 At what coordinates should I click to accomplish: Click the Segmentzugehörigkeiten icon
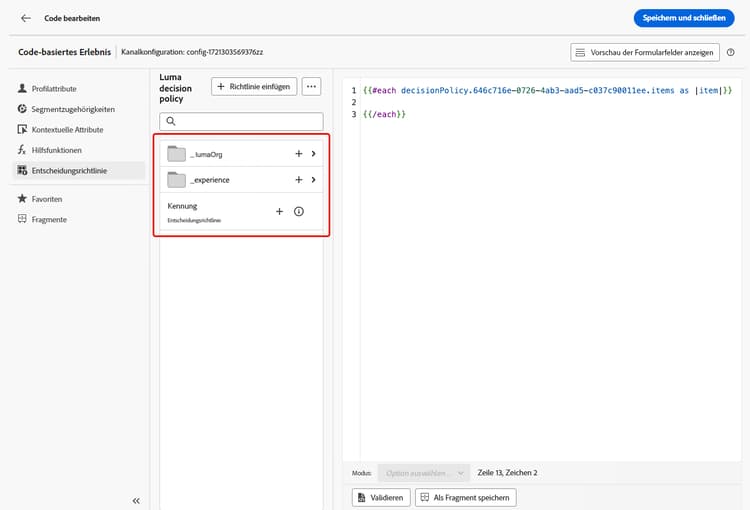[22, 109]
